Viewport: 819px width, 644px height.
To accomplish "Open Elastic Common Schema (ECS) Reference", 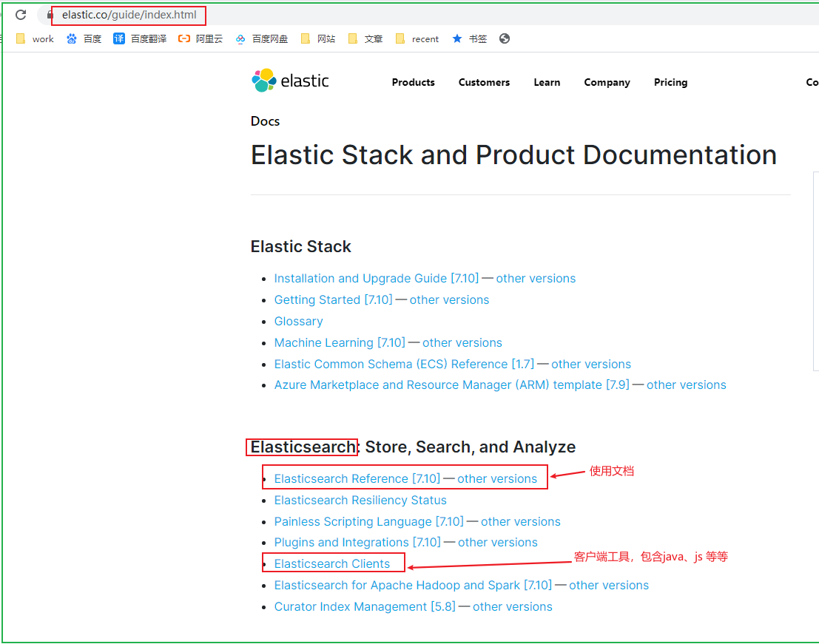I will (x=404, y=364).
